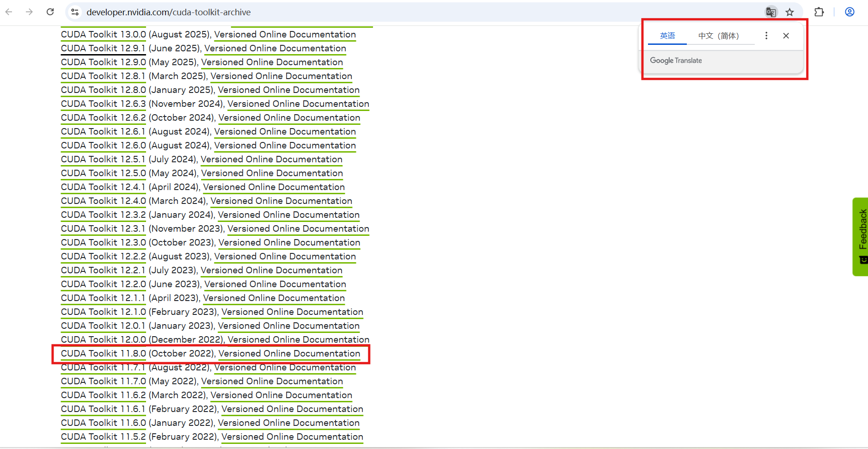
Task: Bookmark this page with the star icon
Action: point(790,12)
